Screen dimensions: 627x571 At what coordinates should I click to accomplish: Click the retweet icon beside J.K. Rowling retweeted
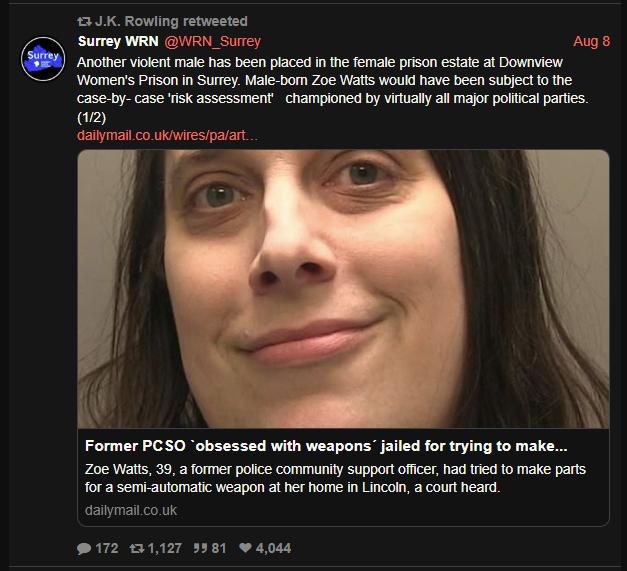click(x=84, y=22)
